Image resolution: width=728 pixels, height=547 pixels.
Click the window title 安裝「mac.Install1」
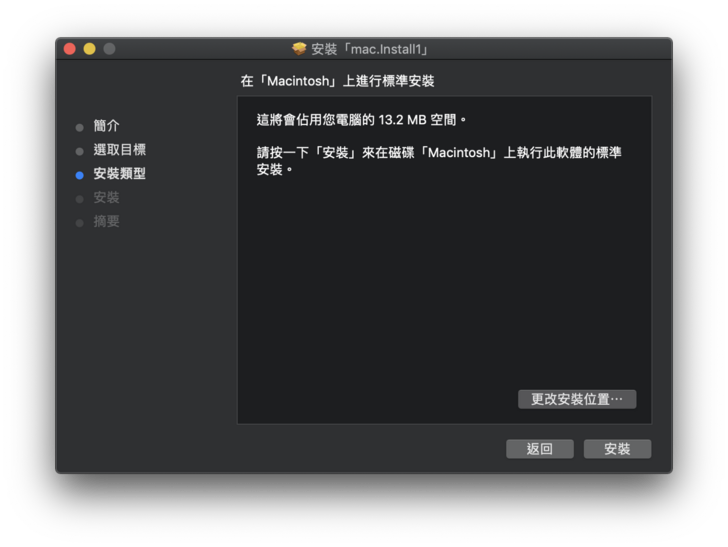pos(370,49)
